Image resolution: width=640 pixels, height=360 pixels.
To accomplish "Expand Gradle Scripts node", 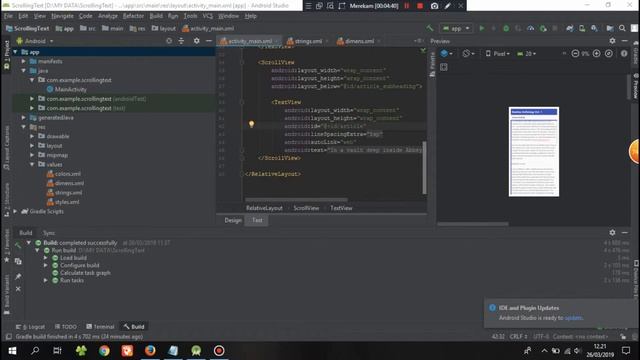I will pyautogui.click(x=16, y=211).
